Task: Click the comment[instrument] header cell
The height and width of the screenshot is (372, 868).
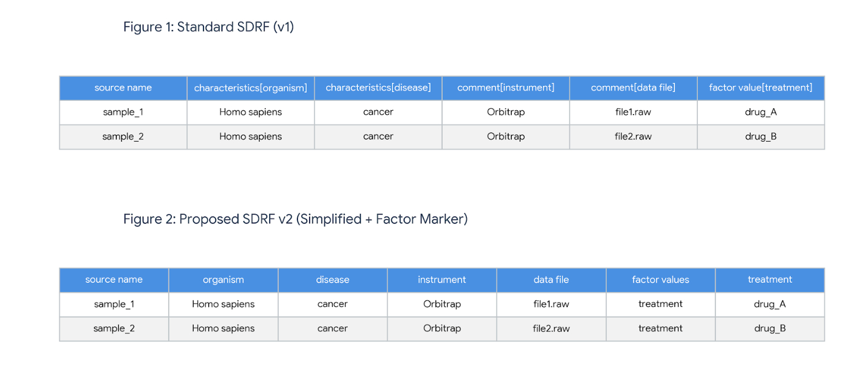Action: pyautogui.click(x=505, y=88)
